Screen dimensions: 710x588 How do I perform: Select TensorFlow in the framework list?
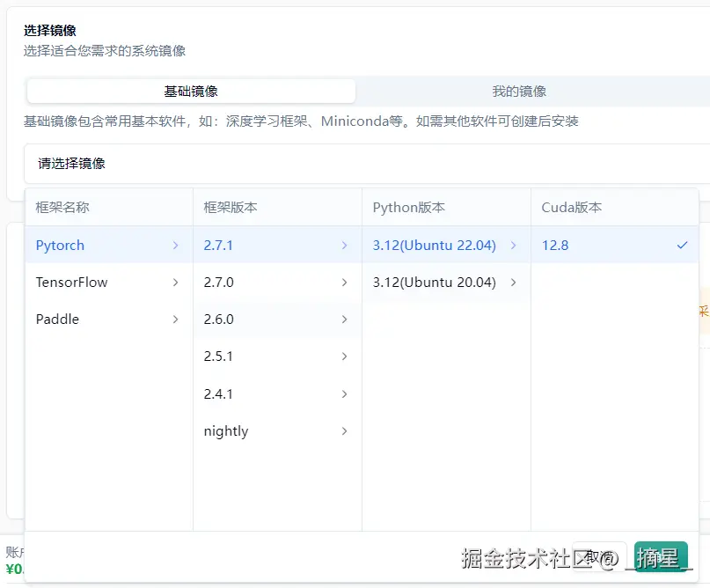tap(72, 283)
